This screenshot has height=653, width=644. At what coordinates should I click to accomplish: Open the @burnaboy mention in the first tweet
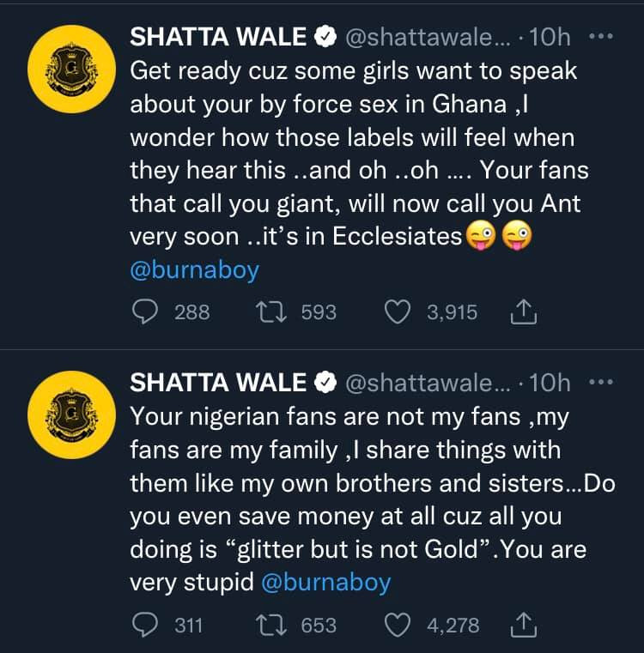tap(195, 270)
